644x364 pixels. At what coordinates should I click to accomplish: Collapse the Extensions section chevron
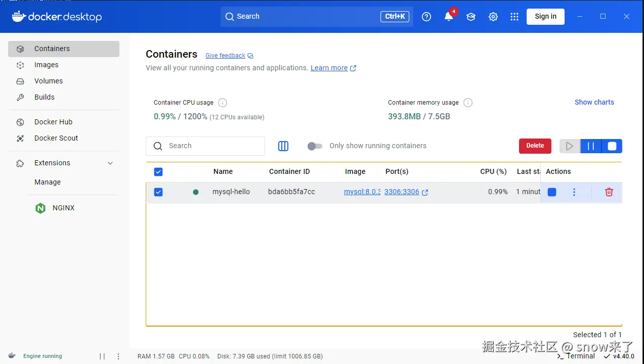pyautogui.click(x=110, y=163)
